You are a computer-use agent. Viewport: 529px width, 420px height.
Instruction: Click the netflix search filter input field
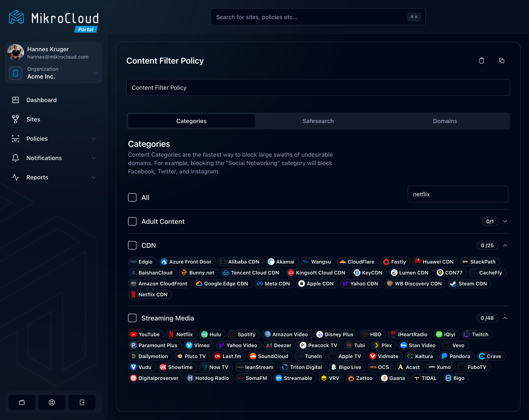click(x=457, y=194)
